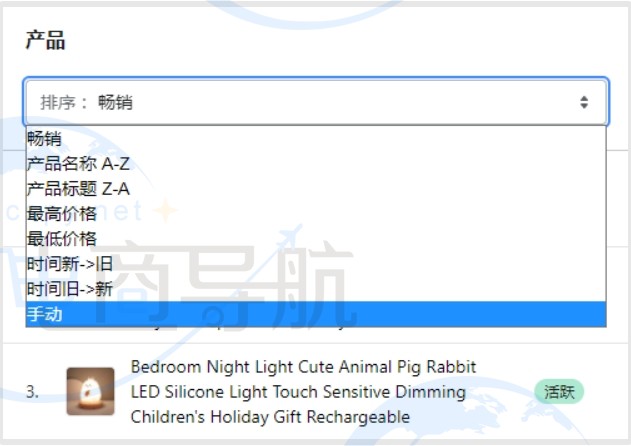Choose 畅销 from the sort list
The width and height of the screenshot is (631, 446).
click(x=45, y=139)
